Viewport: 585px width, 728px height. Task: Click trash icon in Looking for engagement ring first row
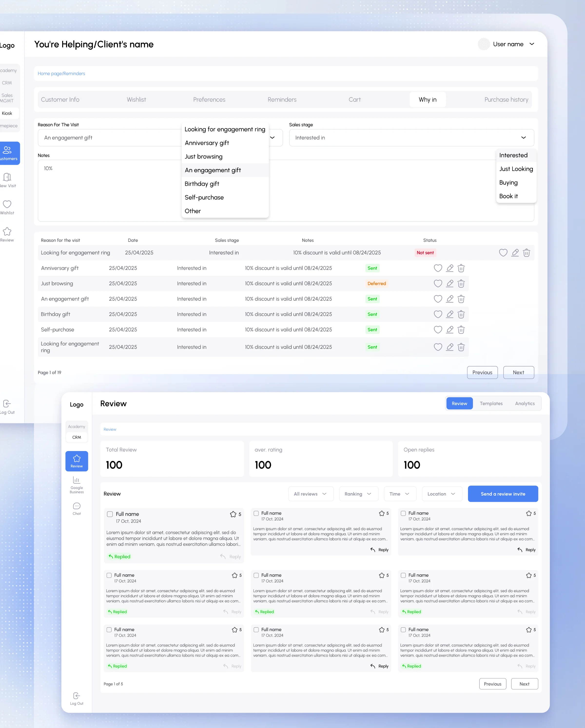[x=526, y=253]
